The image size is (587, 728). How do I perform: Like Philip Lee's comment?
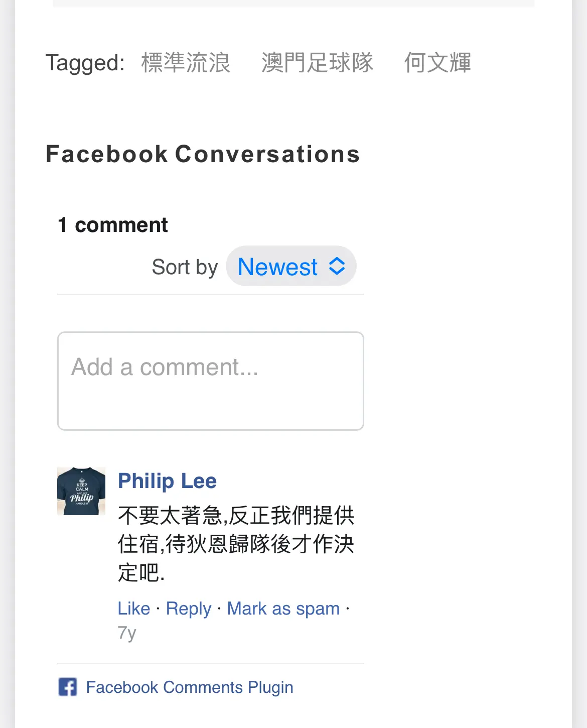click(x=134, y=609)
